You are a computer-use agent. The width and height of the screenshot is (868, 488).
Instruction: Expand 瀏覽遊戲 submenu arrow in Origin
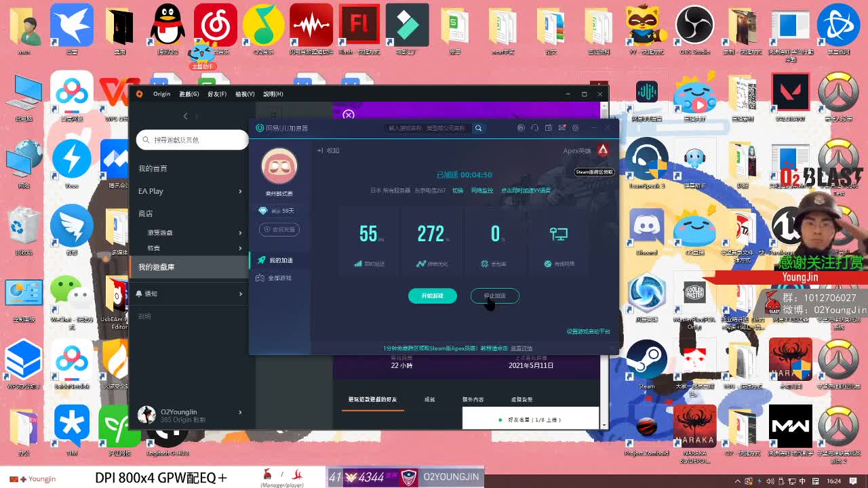(x=240, y=232)
